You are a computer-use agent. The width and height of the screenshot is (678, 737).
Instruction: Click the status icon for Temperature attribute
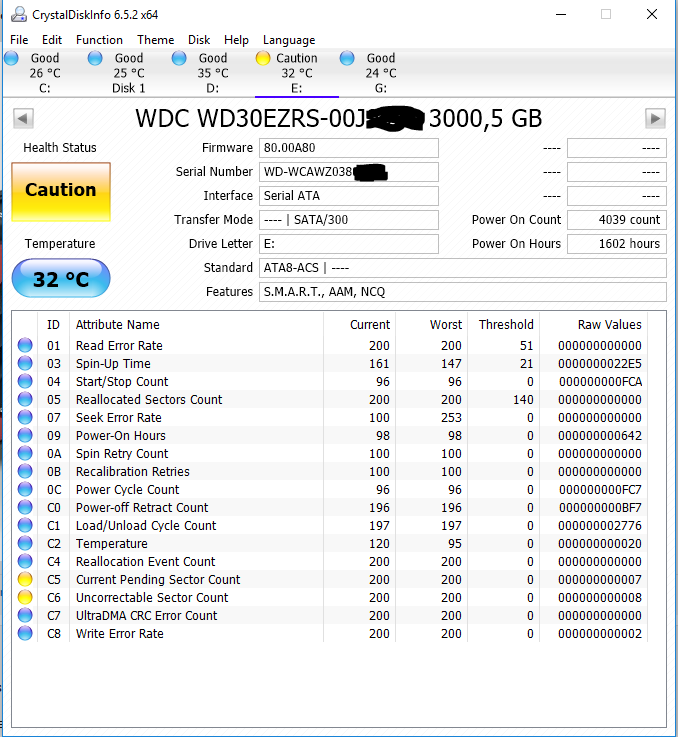[x=25, y=543]
